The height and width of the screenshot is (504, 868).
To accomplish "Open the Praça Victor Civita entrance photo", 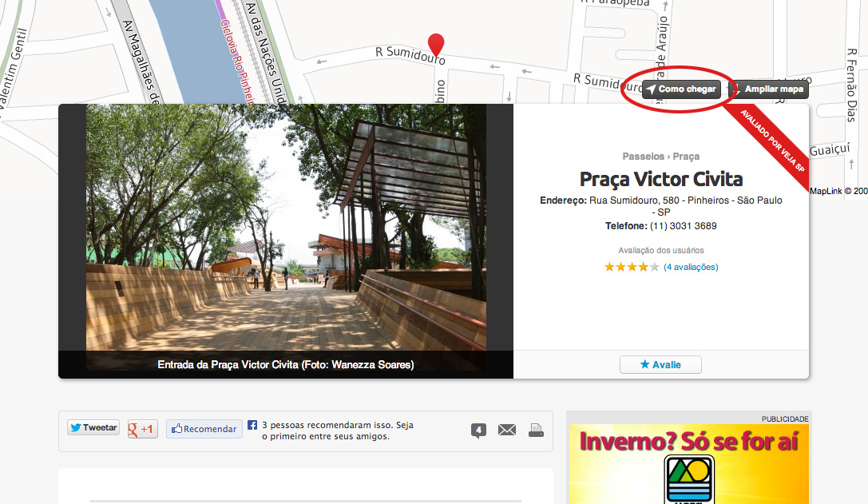I will [x=286, y=232].
